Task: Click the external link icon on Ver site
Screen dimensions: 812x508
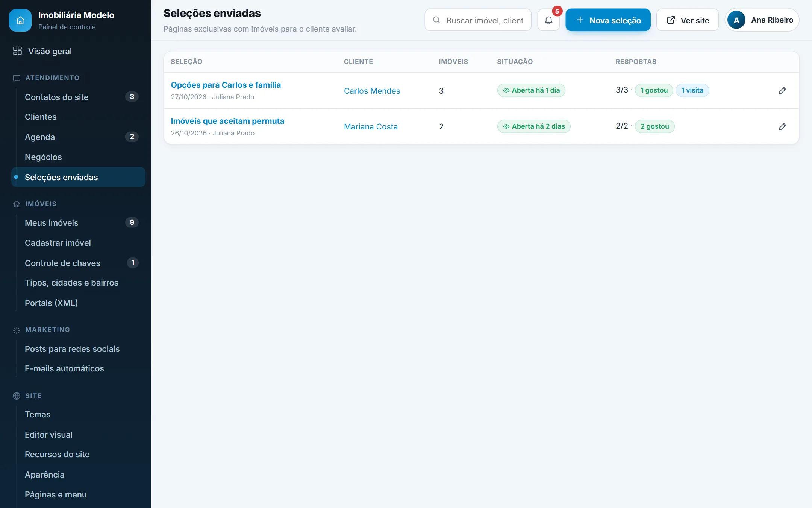Action: click(x=671, y=20)
